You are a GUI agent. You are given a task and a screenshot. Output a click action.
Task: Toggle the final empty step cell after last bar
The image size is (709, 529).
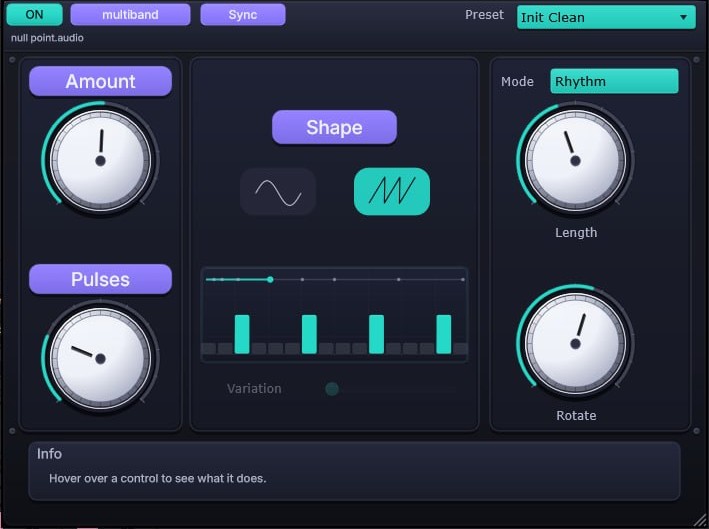(x=460, y=348)
